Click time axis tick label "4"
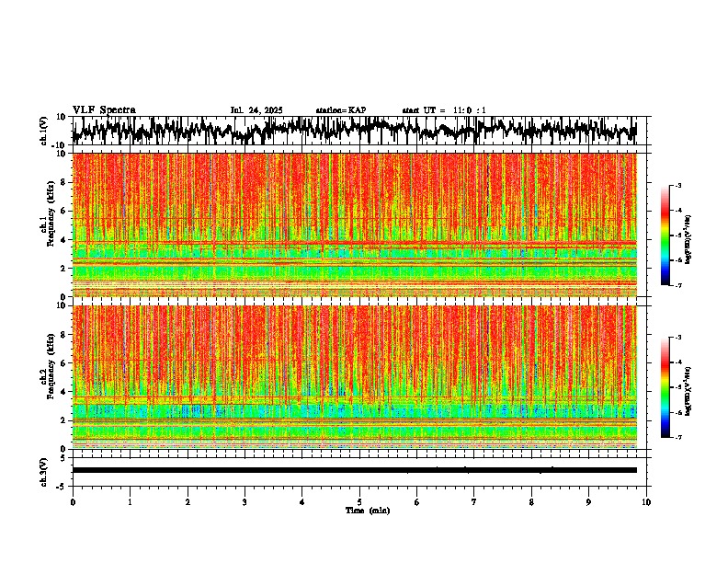The width and height of the screenshot is (728, 563). 301,502
